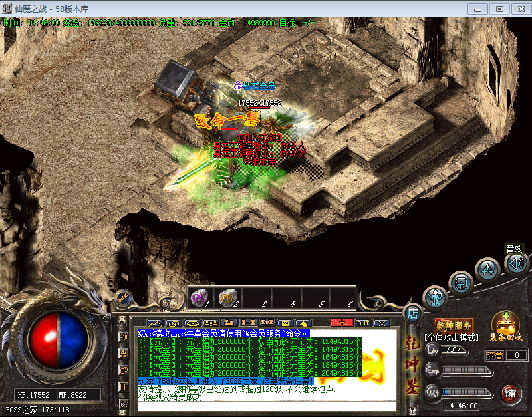Image resolution: width=532 pixels, height=417 pixels.
Task: Click the chat text input line
Action: coord(267,406)
